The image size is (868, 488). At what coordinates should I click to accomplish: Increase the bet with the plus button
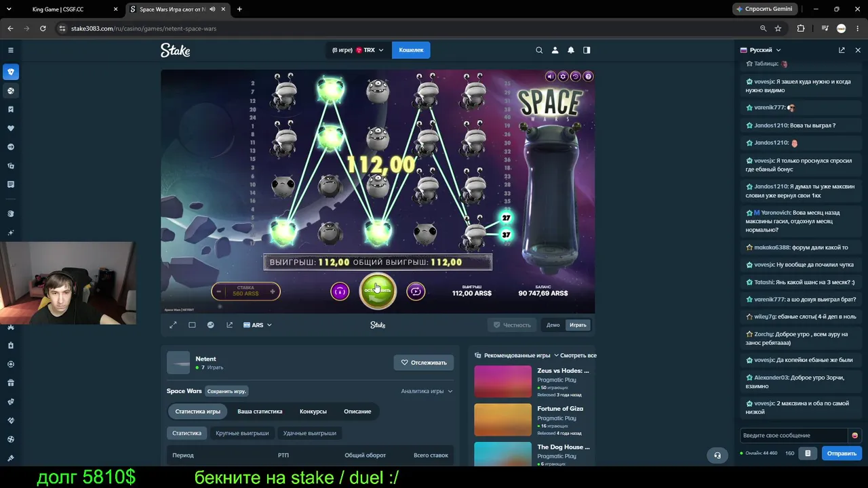(x=273, y=292)
